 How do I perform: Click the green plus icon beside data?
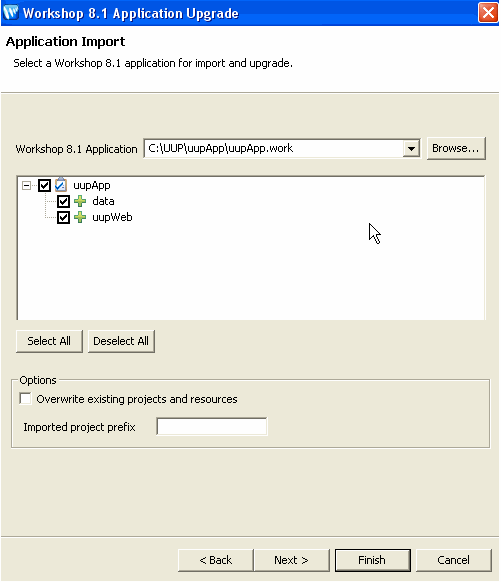[x=80, y=201]
